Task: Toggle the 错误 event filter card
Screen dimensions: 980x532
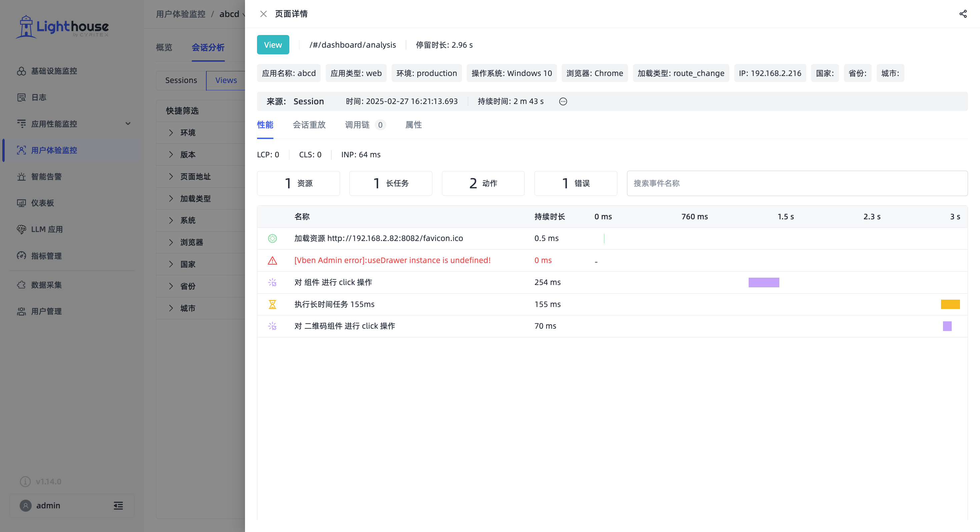Action: tap(576, 183)
